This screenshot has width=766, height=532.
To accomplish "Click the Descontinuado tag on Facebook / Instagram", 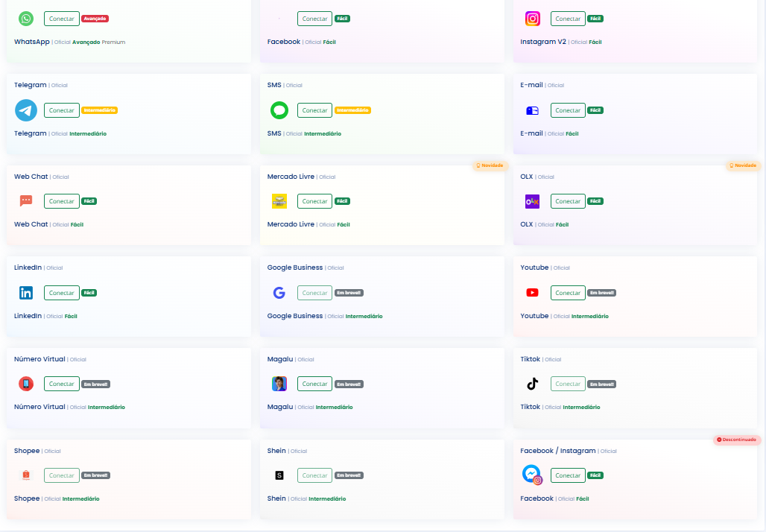I will (x=737, y=440).
